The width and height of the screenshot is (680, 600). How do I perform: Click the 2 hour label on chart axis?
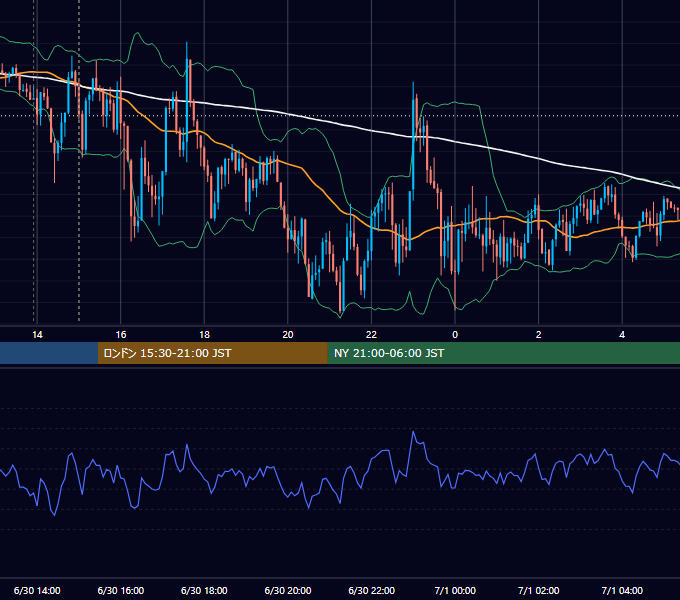click(x=539, y=334)
